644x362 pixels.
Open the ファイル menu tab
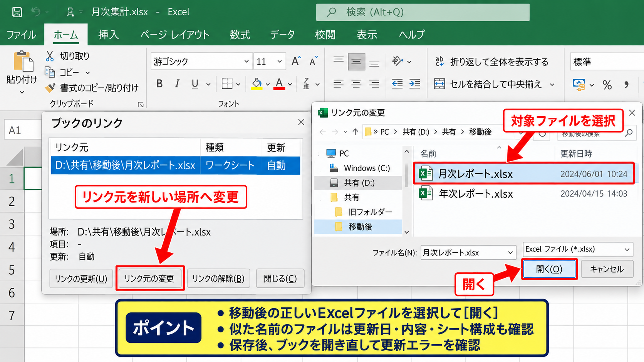[x=21, y=35]
